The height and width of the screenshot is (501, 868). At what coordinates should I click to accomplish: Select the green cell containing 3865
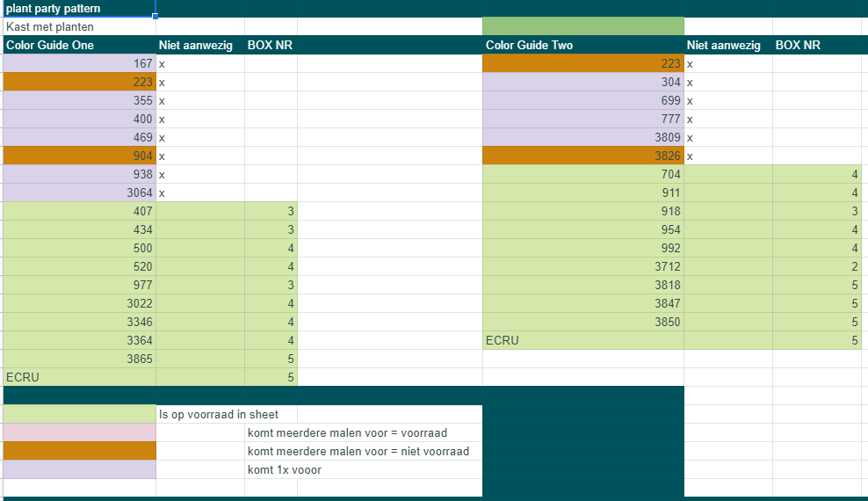pyautogui.click(x=79, y=359)
